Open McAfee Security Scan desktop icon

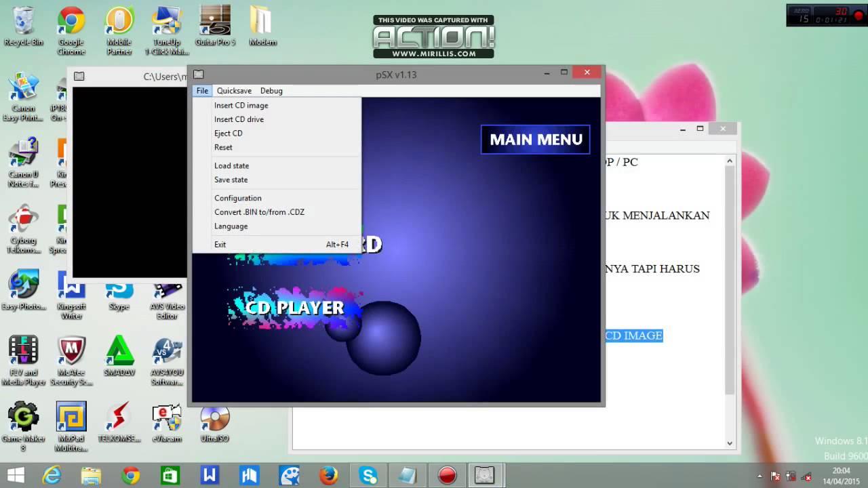click(71, 361)
